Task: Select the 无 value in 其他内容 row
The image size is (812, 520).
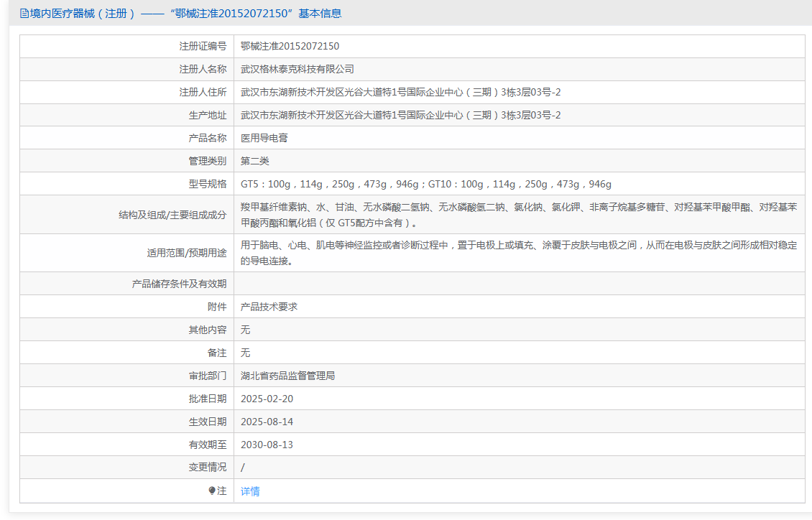Action: [246, 330]
